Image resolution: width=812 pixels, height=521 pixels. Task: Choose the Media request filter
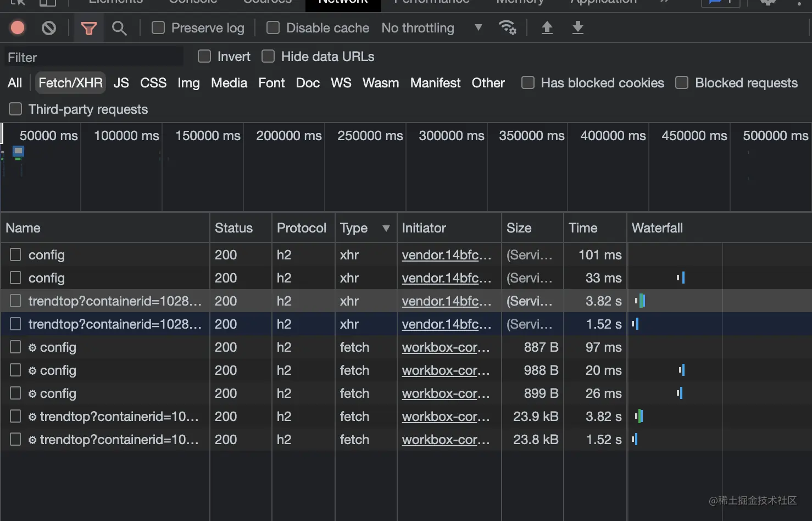point(229,83)
